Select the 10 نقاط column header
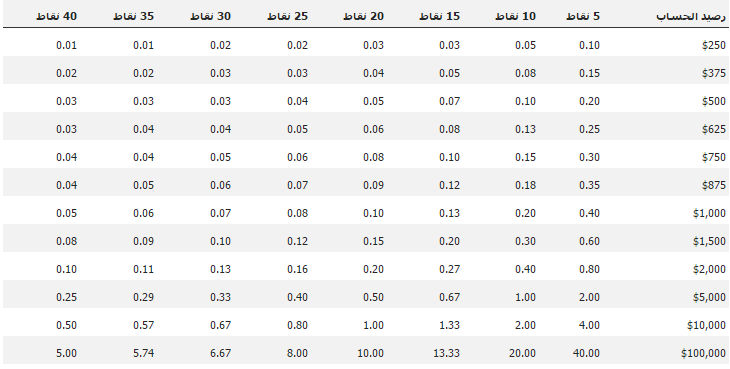Screen dimensions: 730x369 coord(515,16)
